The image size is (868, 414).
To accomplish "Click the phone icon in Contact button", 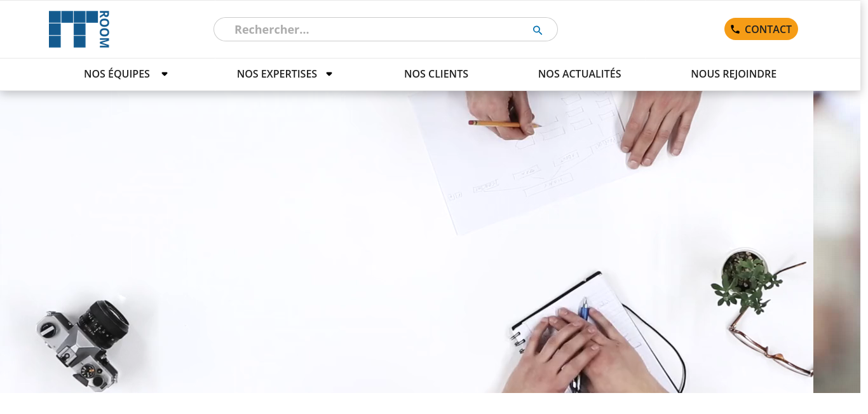I will [735, 29].
